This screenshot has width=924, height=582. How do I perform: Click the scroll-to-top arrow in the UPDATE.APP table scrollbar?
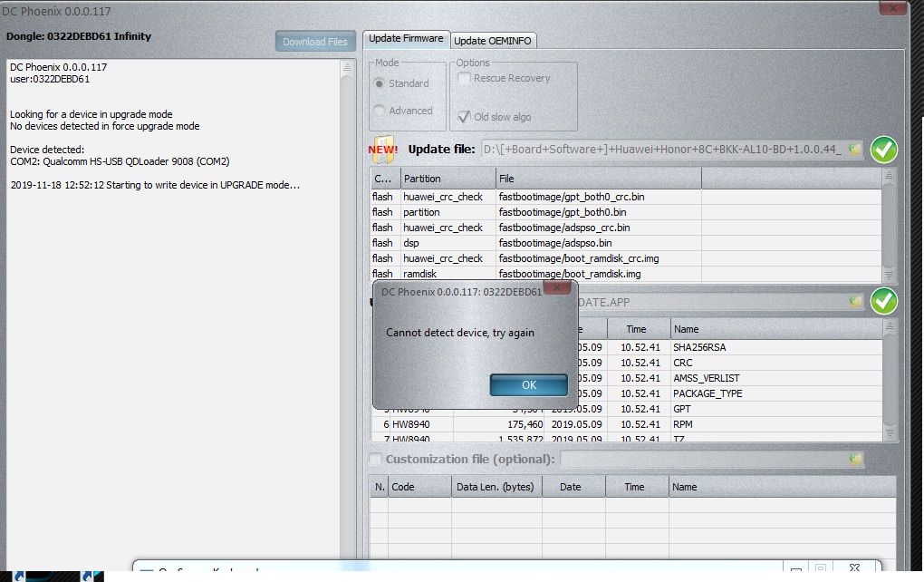[890, 325]
